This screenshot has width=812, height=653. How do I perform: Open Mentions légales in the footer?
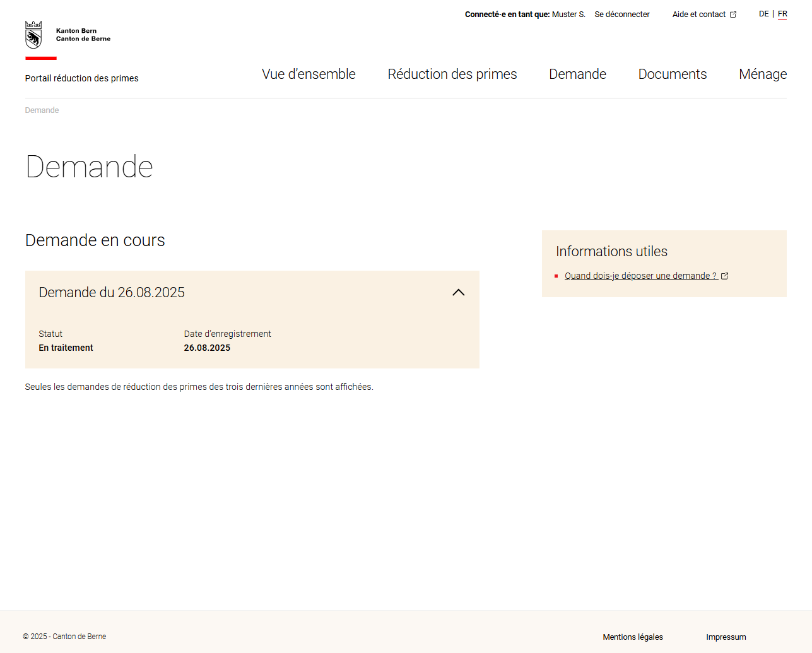[632, 637]
